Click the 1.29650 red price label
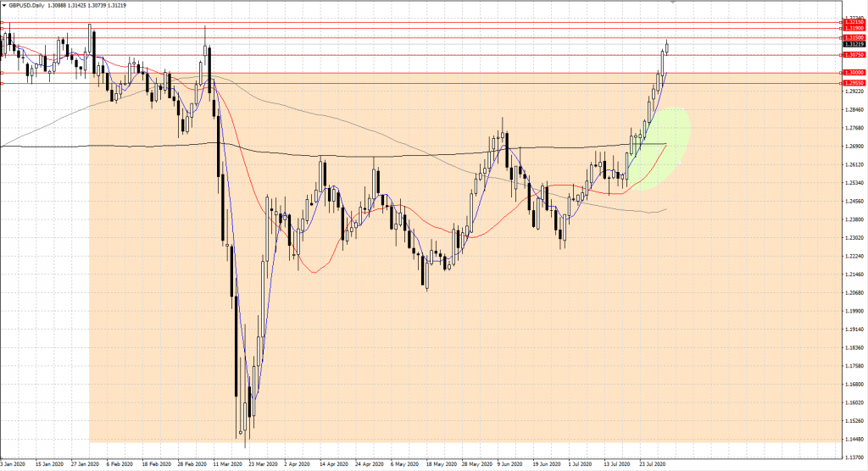 tap(852, 83)
